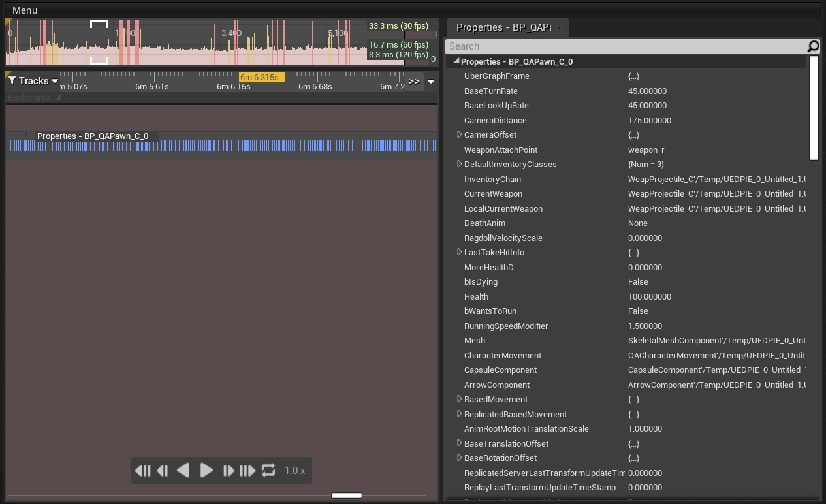Image resolution: width=826 pixels, height=504 pixels.
Task: Click the magnifier icon in the search box
Action: (813, 46)
